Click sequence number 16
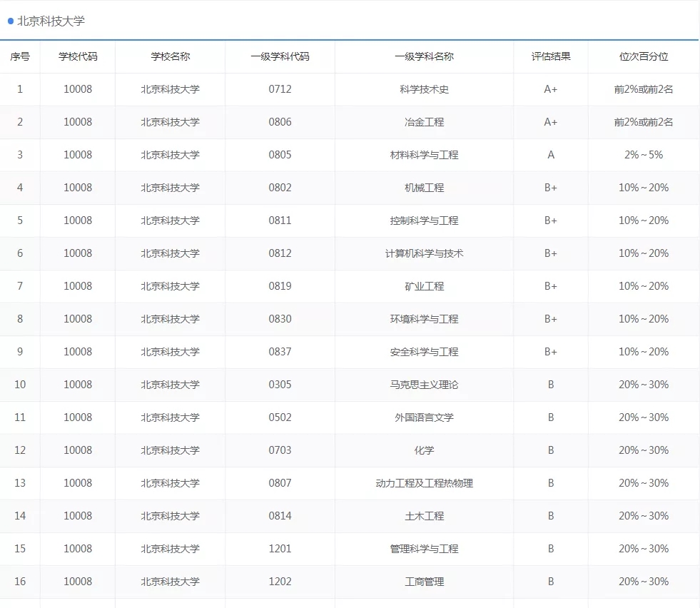This screenshot has height=608, width=700. 20,581
